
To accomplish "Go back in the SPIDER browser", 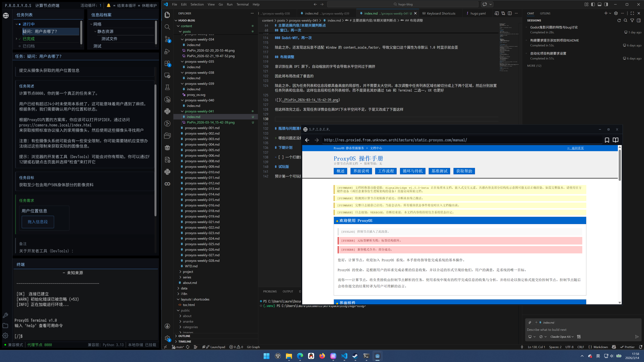I will coord(307,140).
